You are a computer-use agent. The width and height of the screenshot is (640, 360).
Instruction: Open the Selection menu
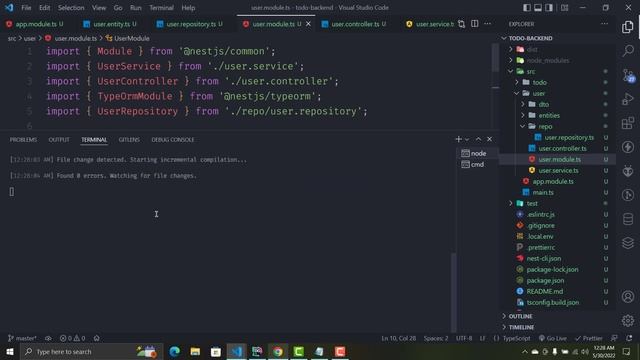tap(71, 8)
